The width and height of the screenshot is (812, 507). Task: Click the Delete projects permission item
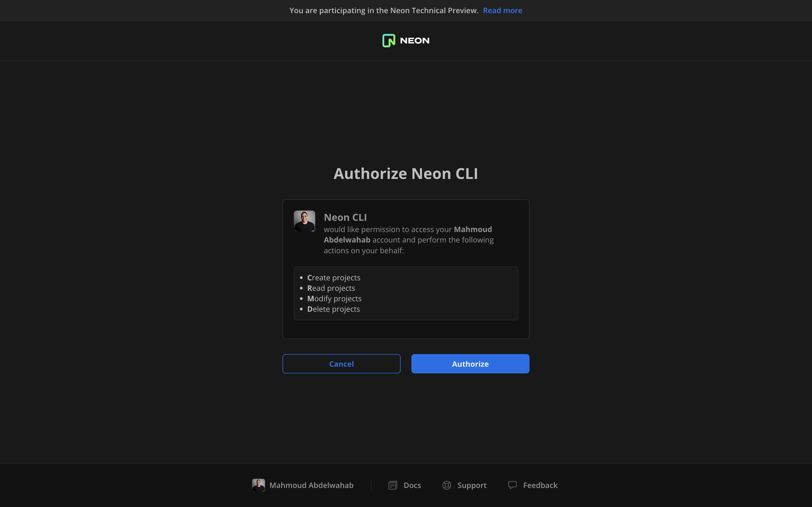tap(333, 309)
